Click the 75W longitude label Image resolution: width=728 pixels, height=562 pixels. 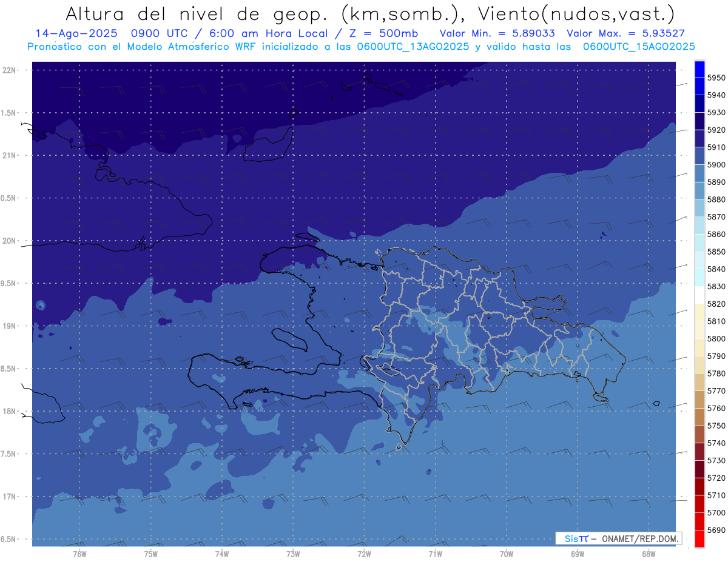pos(150,554)
